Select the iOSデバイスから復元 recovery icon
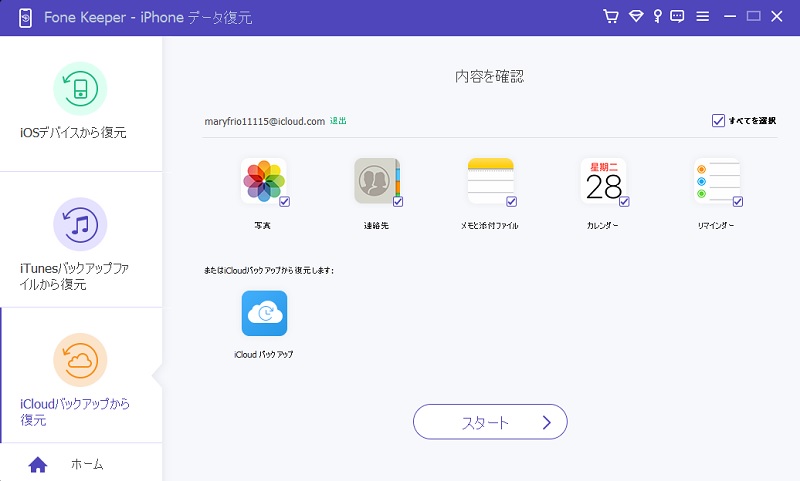 [80, 89]
